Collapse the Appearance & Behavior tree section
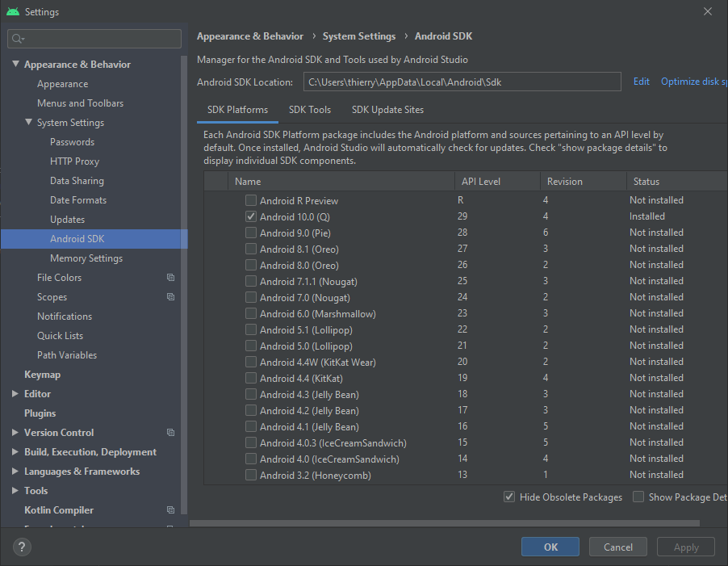Image resolution: width=728 pixels, height=566 pixels. pyautogui.click(x=15, y=65)
